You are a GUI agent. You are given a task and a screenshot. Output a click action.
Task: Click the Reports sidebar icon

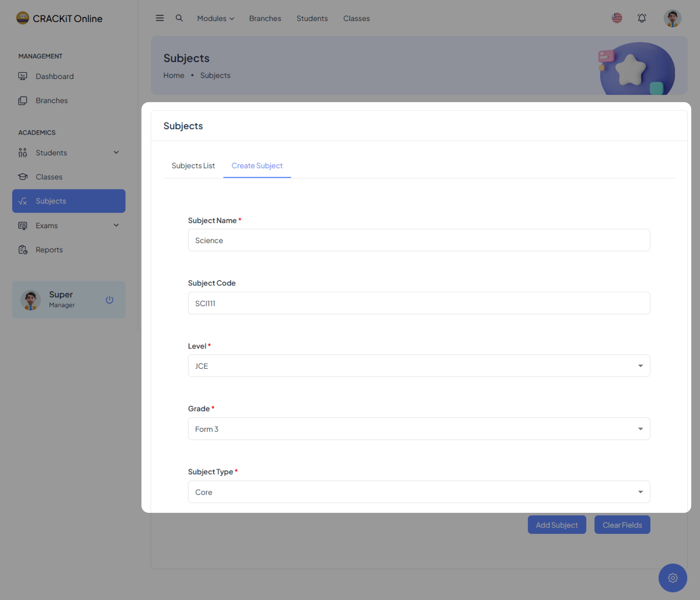23,250
